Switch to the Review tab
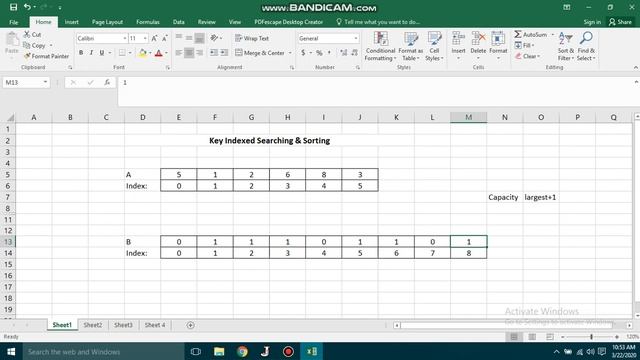Screen dimensions: 640x360 pos(207,22)
